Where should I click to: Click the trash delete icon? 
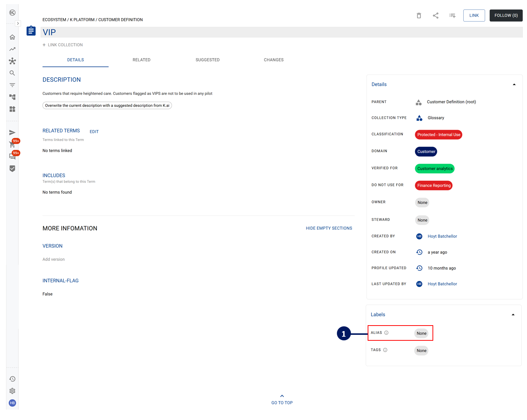tap(419, 16)
